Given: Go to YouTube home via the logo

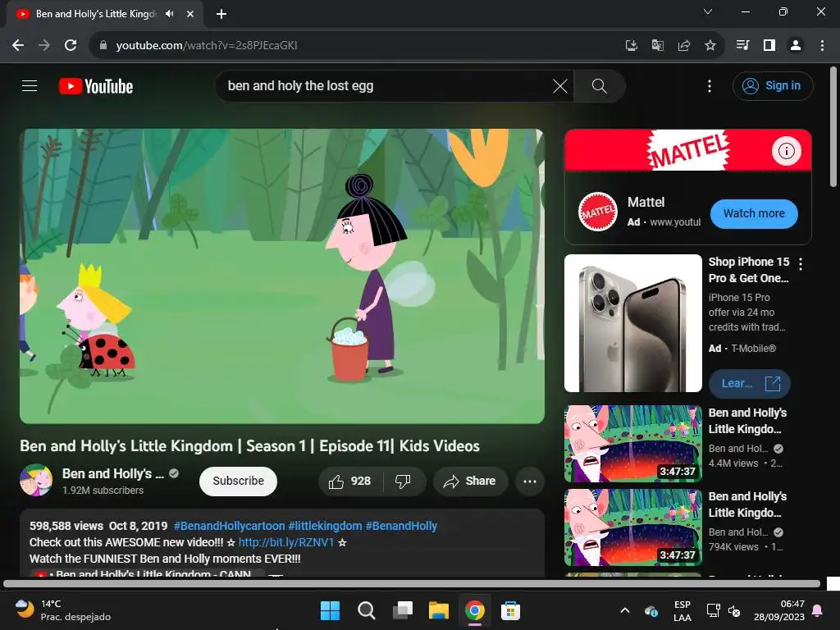Looking at the screenshot, I should point(96,86).
